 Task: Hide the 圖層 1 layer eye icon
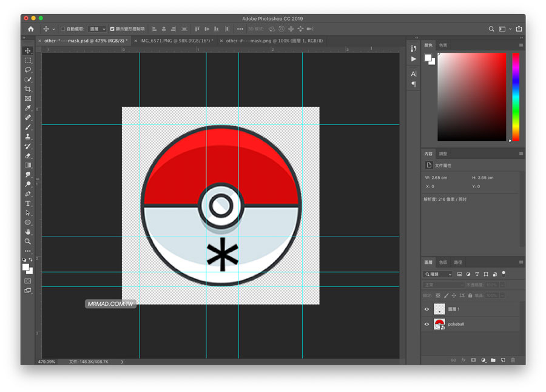click(x=426, y=309)
